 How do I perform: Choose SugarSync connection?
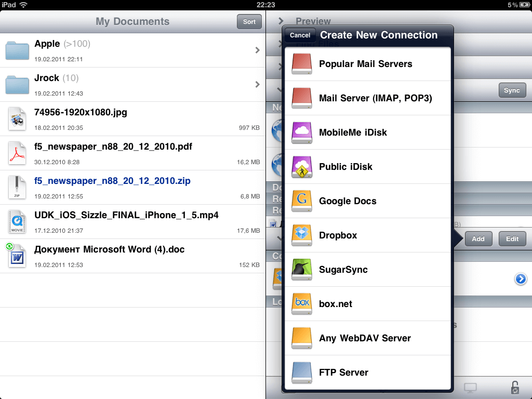[x=368, y=270]
